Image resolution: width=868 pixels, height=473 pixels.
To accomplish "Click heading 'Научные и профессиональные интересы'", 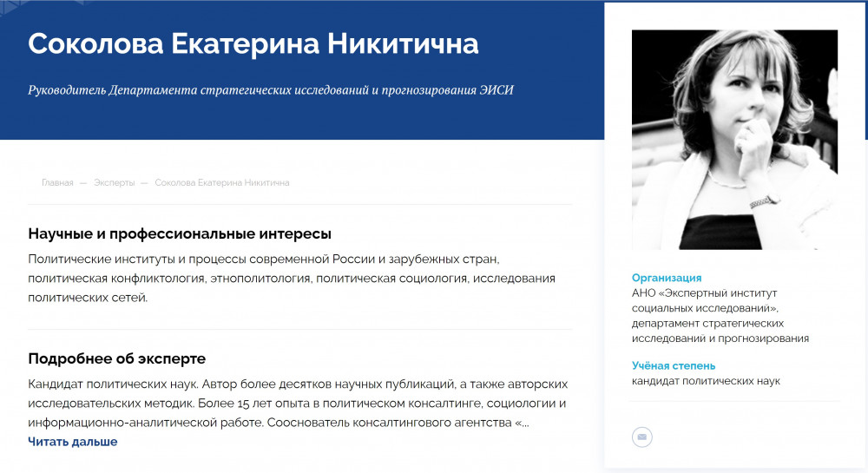I will (180, 233).
